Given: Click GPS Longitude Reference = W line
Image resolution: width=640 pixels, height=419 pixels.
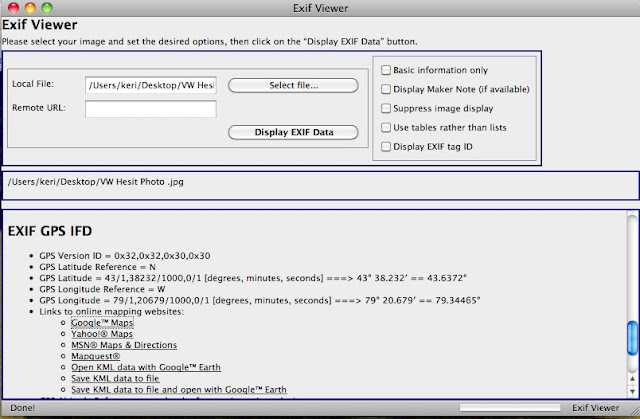Looking at the screenshot, I should pos(102,289).
